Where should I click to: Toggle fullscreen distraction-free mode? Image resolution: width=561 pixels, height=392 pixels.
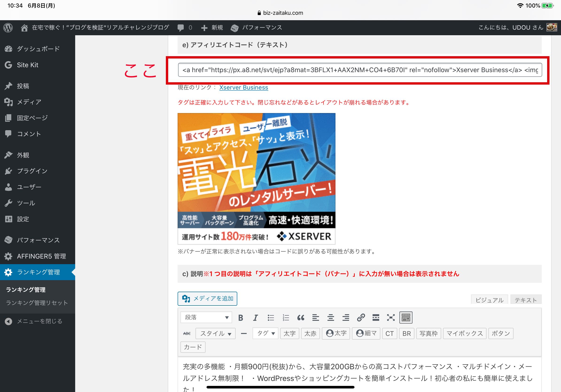click(391, 318)
